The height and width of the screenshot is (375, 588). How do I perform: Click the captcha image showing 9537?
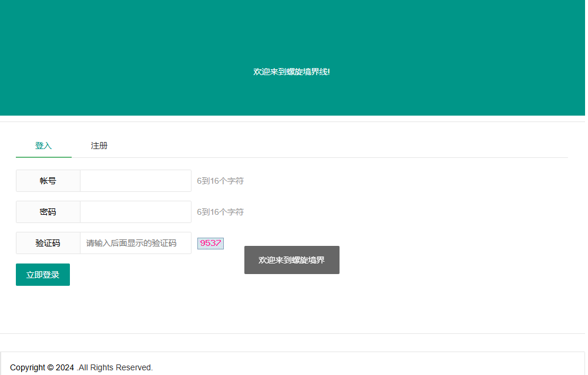tap(210, 243)
